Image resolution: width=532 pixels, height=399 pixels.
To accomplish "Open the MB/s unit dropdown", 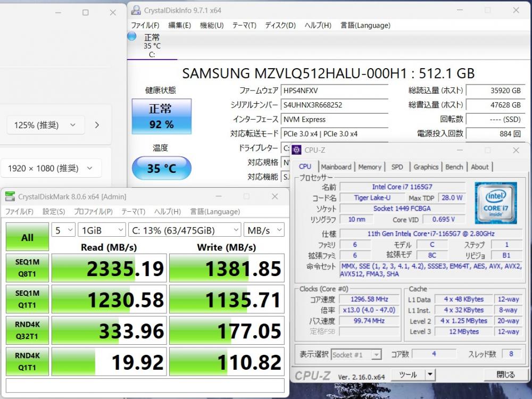I will tap(264, 230).
